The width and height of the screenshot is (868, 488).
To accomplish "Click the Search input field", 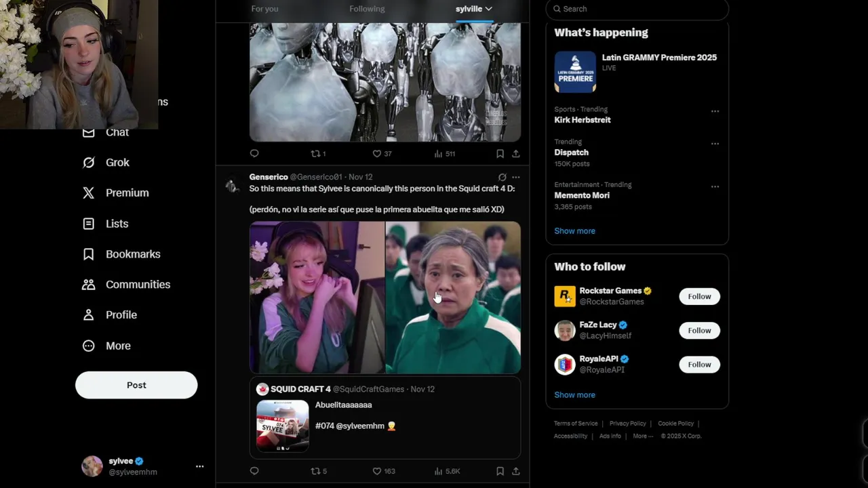I will click(637, 9).
